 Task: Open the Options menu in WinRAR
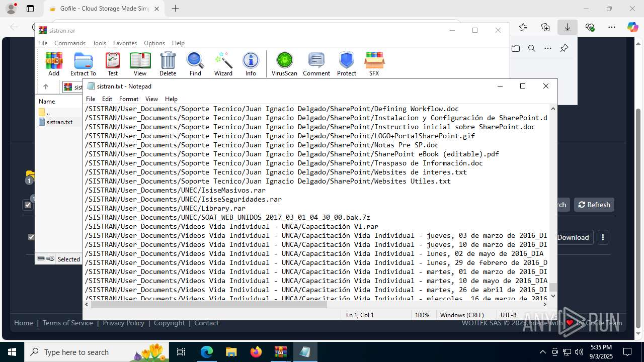154,43
